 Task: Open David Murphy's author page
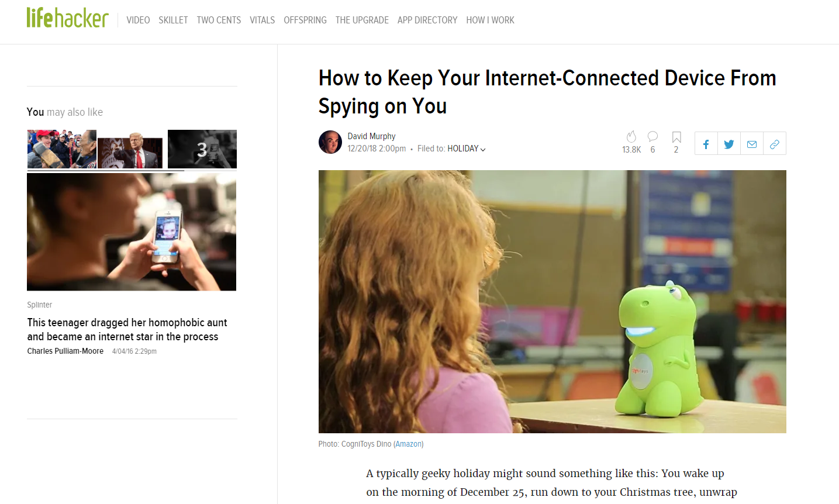click(371, 136)
